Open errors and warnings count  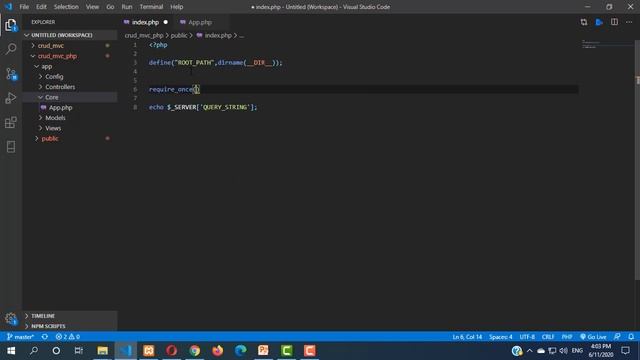click(x=68, y=337)
